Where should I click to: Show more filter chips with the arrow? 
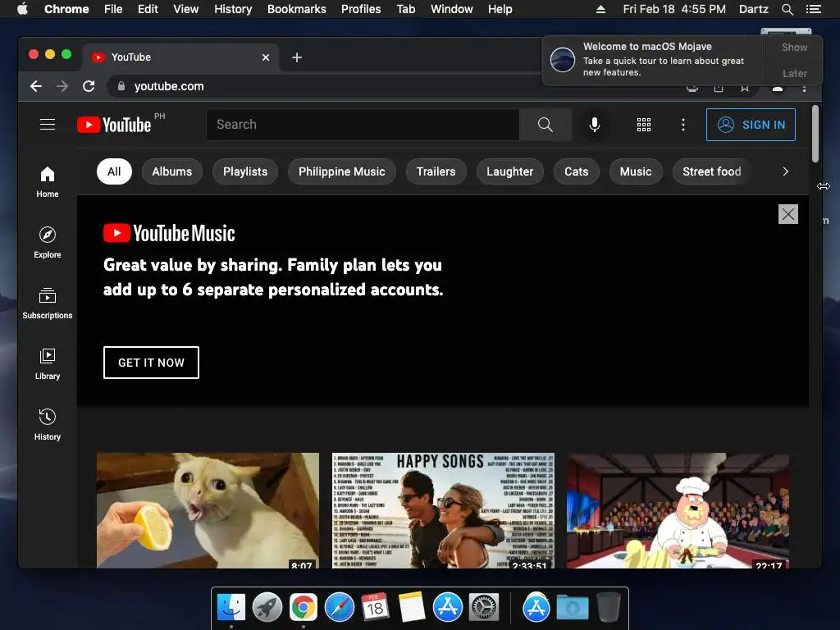click(785, 171)
